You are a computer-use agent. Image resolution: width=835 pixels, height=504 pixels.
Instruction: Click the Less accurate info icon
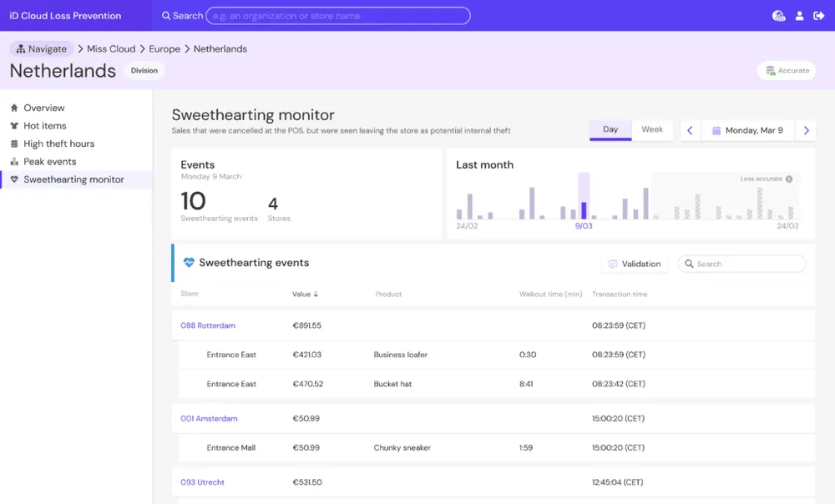click(789, 179)
